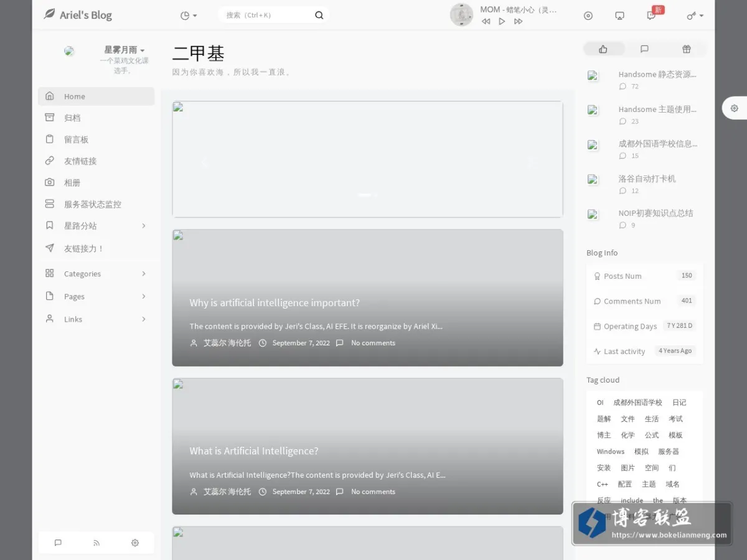
Task: Open popular post 'NOIP初赛知识点总结'
Action: [x=655, y=213]
